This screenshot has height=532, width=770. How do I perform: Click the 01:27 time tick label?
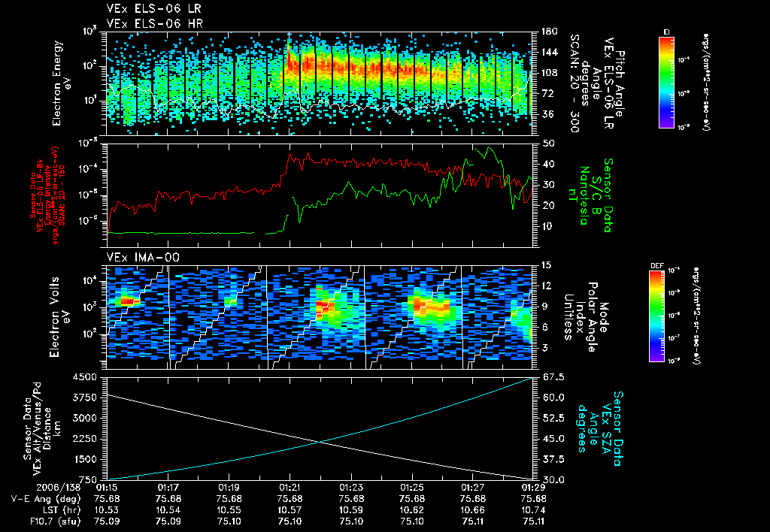472,488
